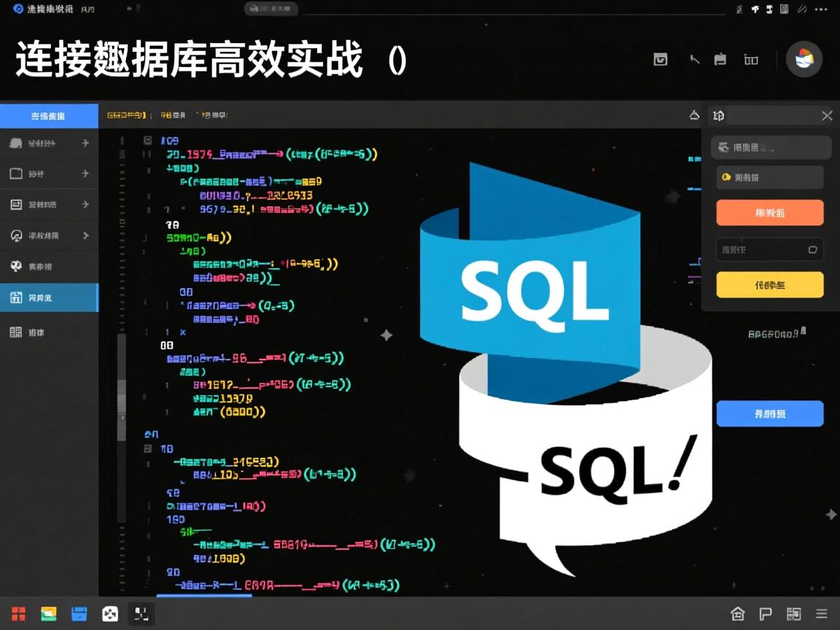Select the blue header menu item in the sidebar
Image resolution: width=840 pixels, height=630 pixels.
click(x=48, y=115)
